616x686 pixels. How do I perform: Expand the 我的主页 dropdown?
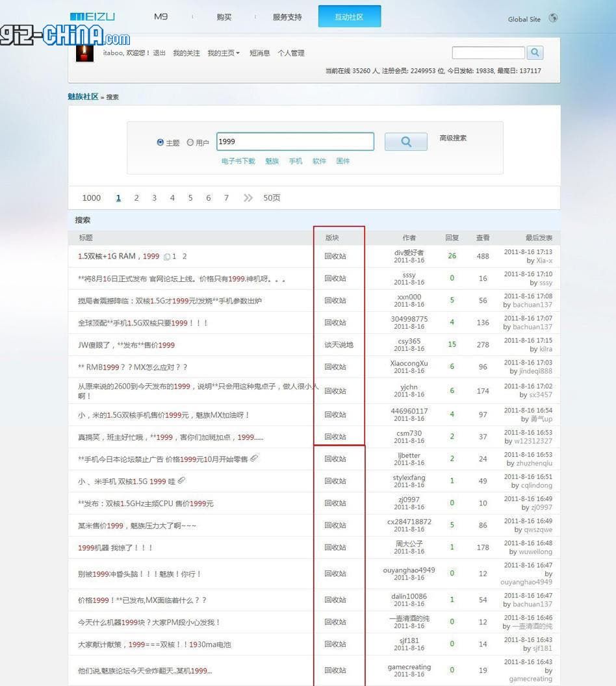[x=224, y=53]
